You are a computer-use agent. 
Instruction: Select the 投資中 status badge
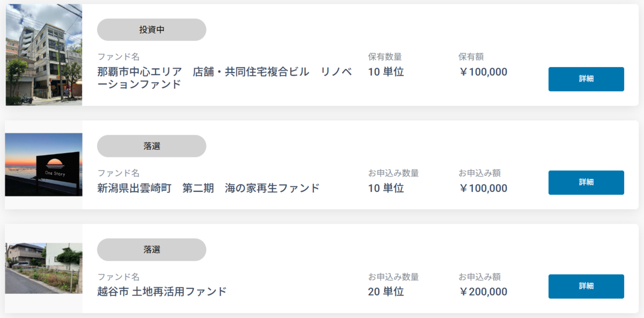tap(151, 30)
